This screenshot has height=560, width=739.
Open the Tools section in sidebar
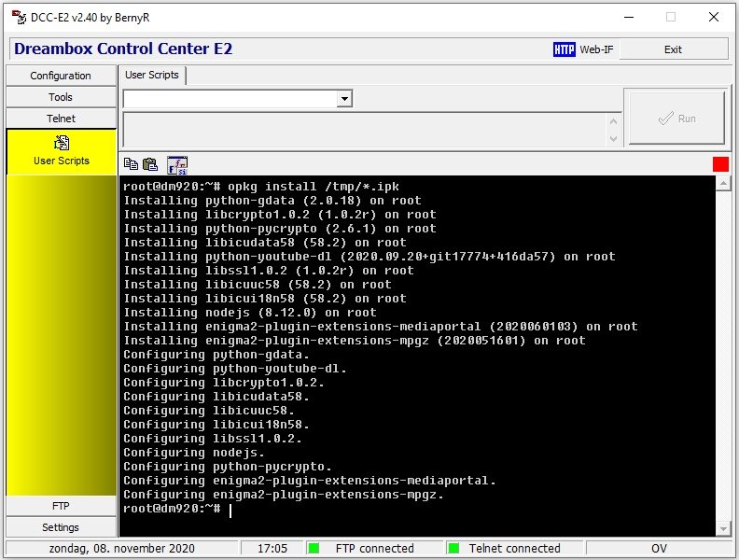point(61,97)
